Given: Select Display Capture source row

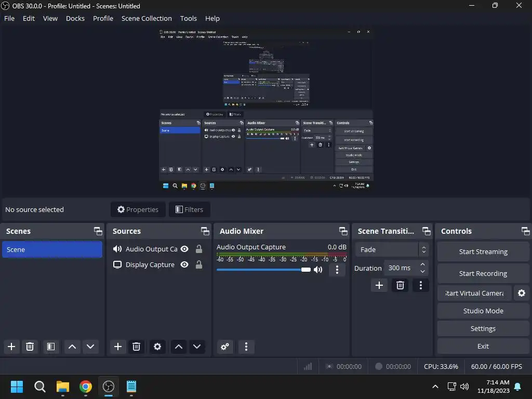Looking at the screenshot, I should point(158,264).
